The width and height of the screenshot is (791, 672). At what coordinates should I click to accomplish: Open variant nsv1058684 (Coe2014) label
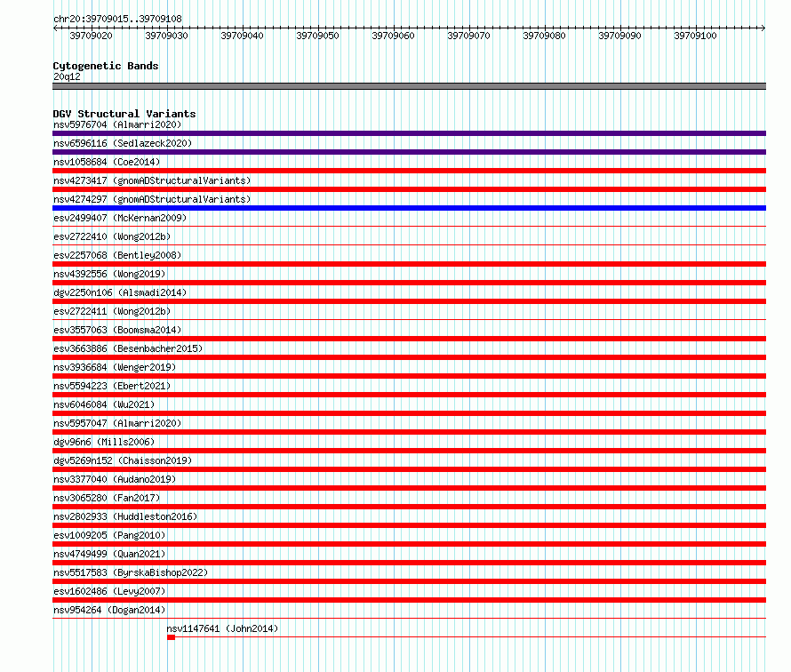[x=107, y=162]
